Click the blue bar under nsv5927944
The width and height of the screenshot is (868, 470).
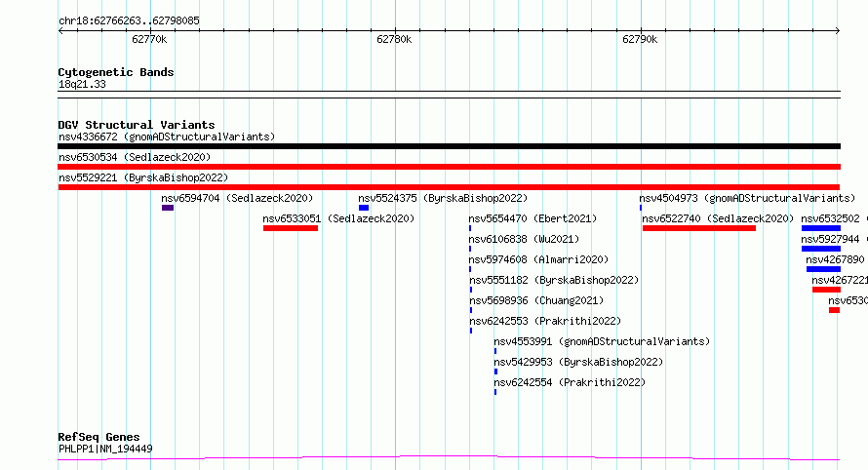pyautogui.click(x=821, y=249)
